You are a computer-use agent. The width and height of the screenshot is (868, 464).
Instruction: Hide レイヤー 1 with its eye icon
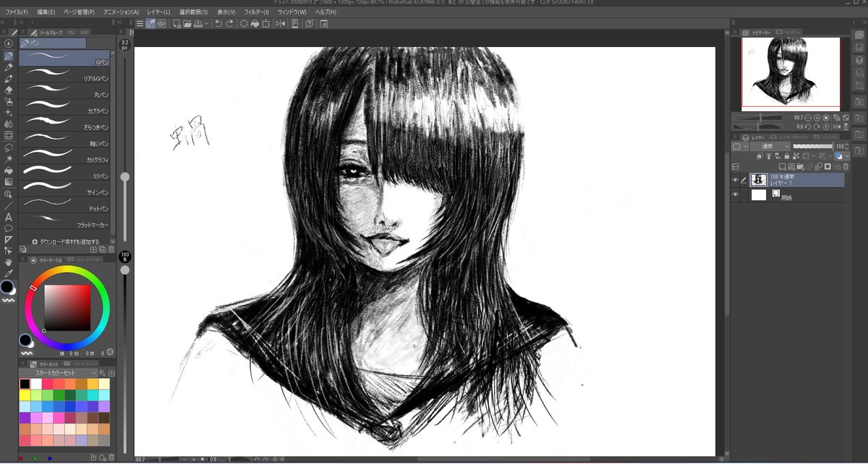(736, 180)
